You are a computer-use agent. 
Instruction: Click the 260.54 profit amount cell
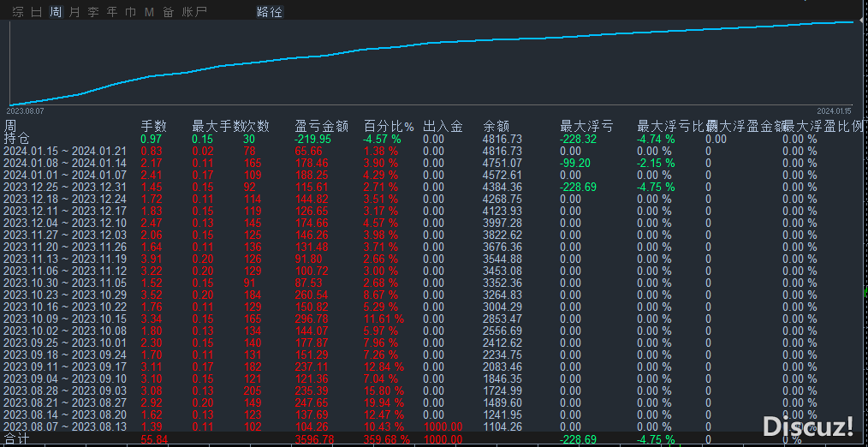(x=312, y=295)
